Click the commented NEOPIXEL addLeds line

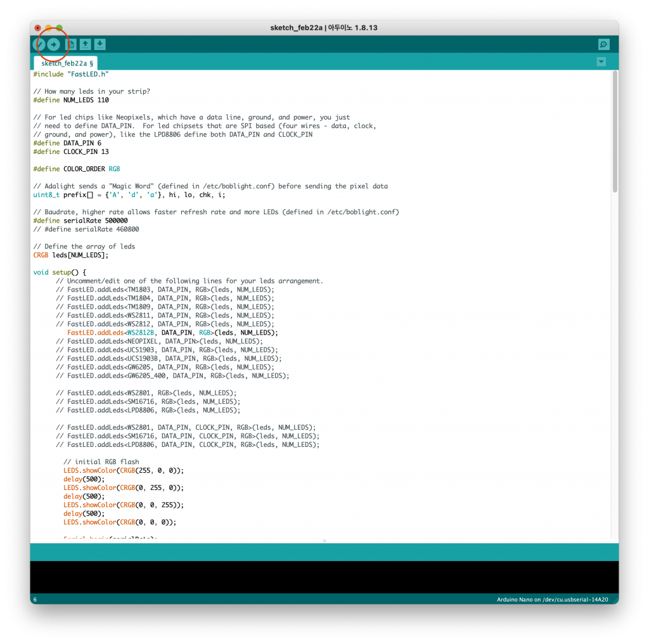(159, 342)
